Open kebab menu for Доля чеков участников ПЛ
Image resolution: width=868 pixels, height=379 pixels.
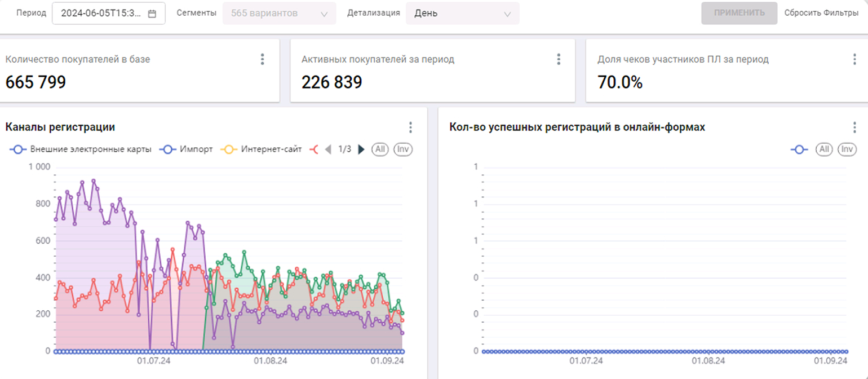(x=854, y=59)
